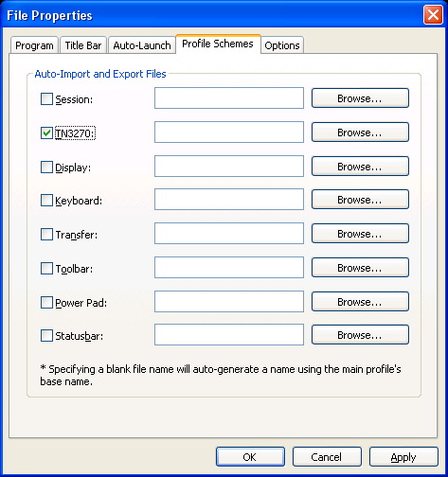Browse for the TN3270 file

[x=360, y=132]
